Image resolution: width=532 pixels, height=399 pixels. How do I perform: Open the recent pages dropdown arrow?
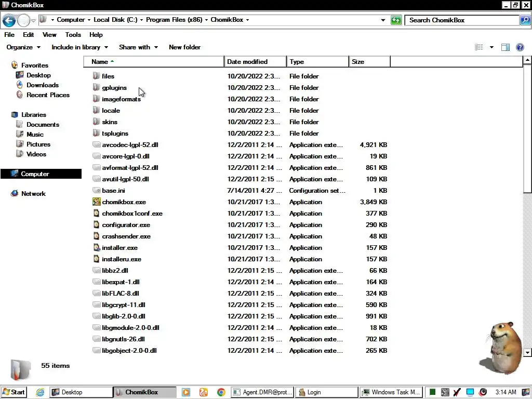pos(33,21)
